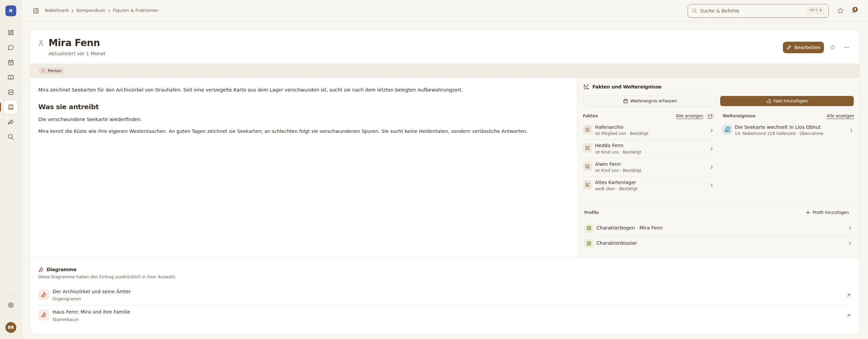Open external arrow for Haus Fenn diagram
The width and height of the screenshot is (868, 339).
pos(849,316)
